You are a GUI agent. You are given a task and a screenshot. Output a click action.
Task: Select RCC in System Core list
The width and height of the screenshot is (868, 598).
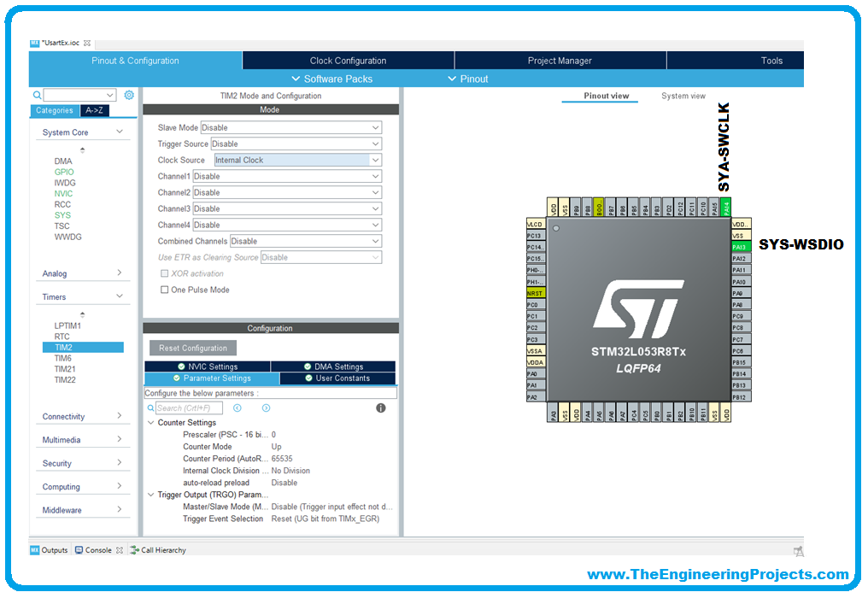click(x=62, y=204)
